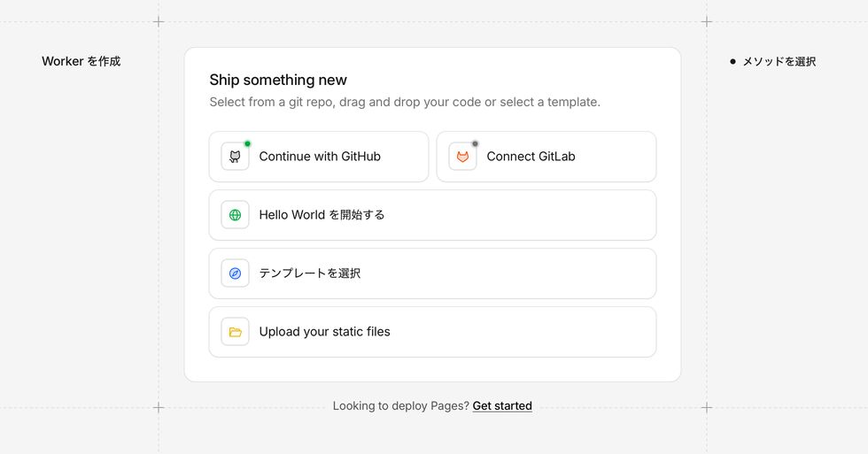The image size is (868, 454).
Task: Click the green globe Hello World icon
Action: (235, 215)
